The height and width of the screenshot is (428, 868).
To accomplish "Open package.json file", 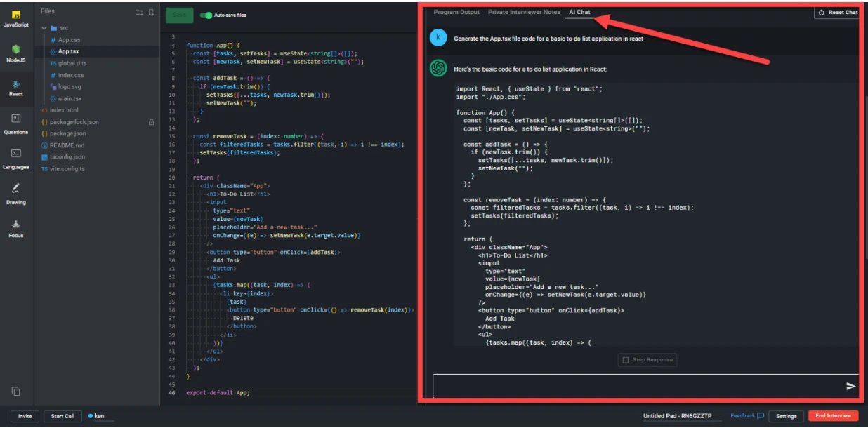I will coord(64,133).
